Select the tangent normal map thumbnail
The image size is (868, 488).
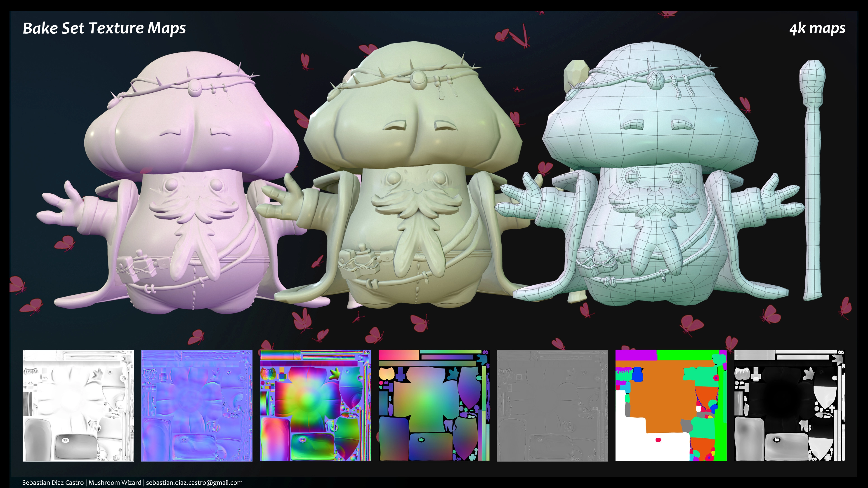point(197,406)
